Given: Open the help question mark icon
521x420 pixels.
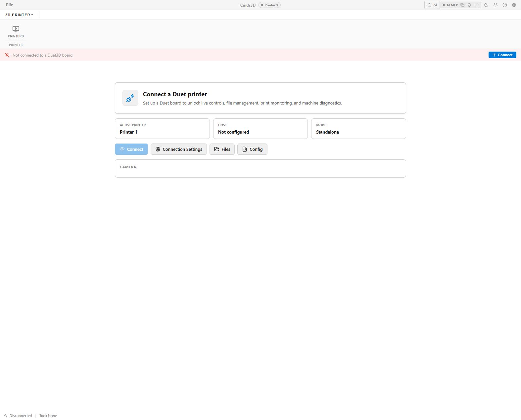Looking at the screenshot, I should click(505, 5).
